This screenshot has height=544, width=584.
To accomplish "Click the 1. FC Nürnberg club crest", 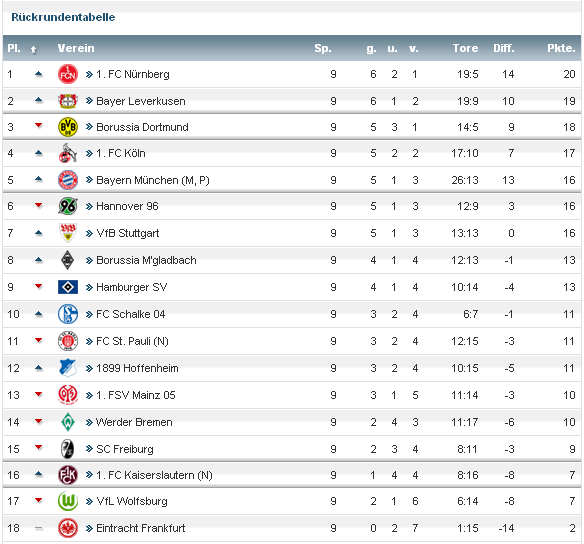I will tap(68, 74).
